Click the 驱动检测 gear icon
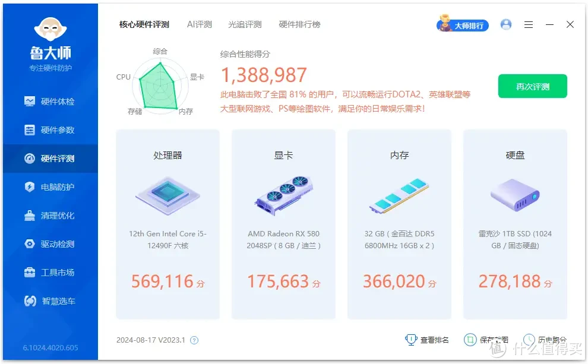The image size is (588, 364). click(30, 244)
